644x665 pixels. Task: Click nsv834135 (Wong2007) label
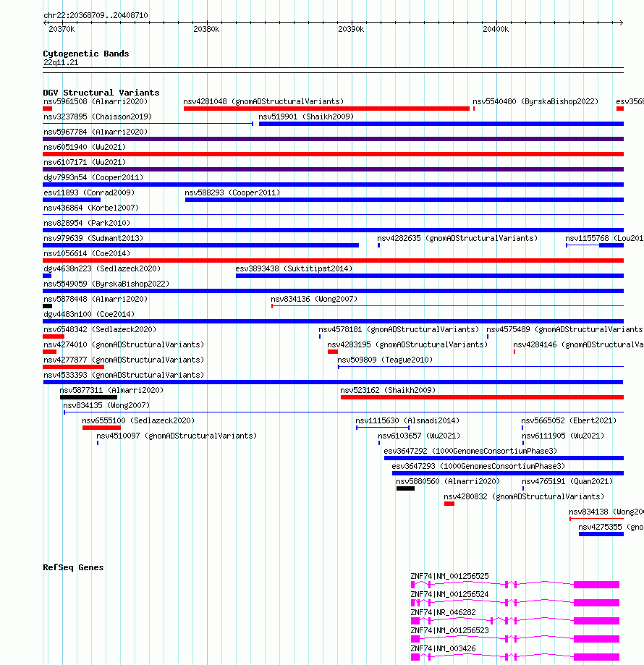click(x=106, y=405)
